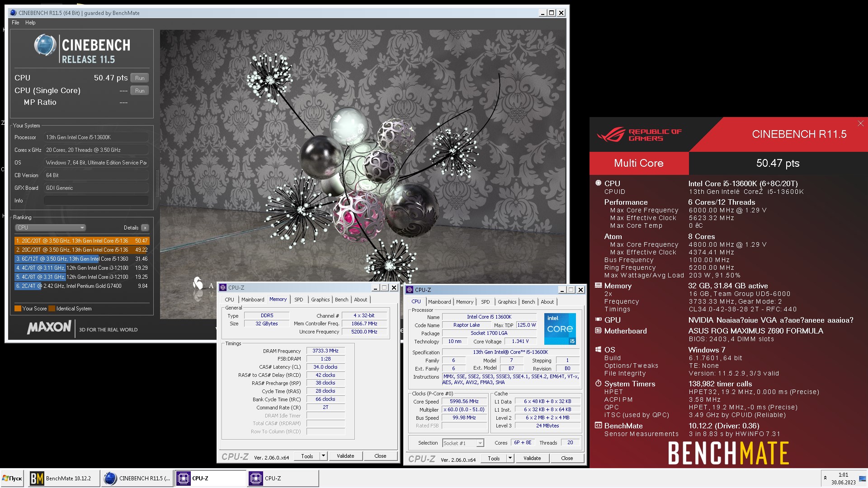Select ranking entry 2 with score 49.22

tap(81, 250)
